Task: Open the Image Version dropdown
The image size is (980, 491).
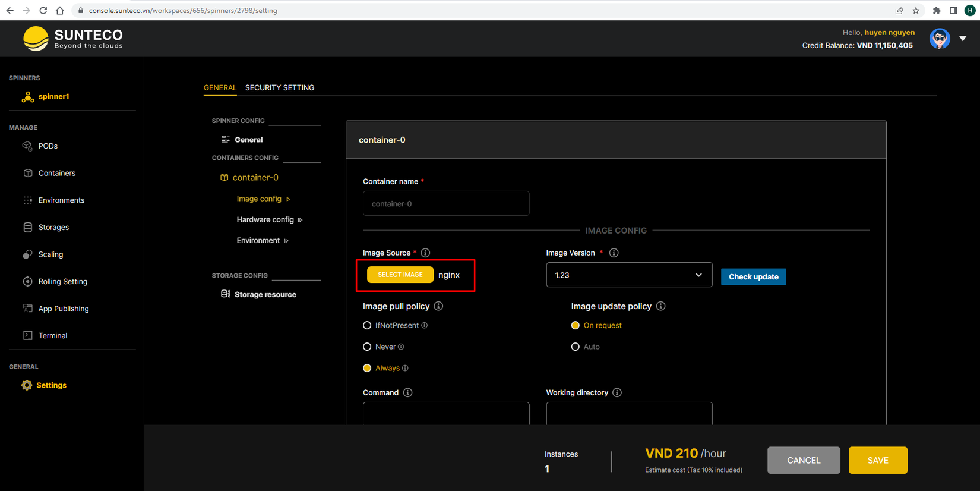Action: 629,275
